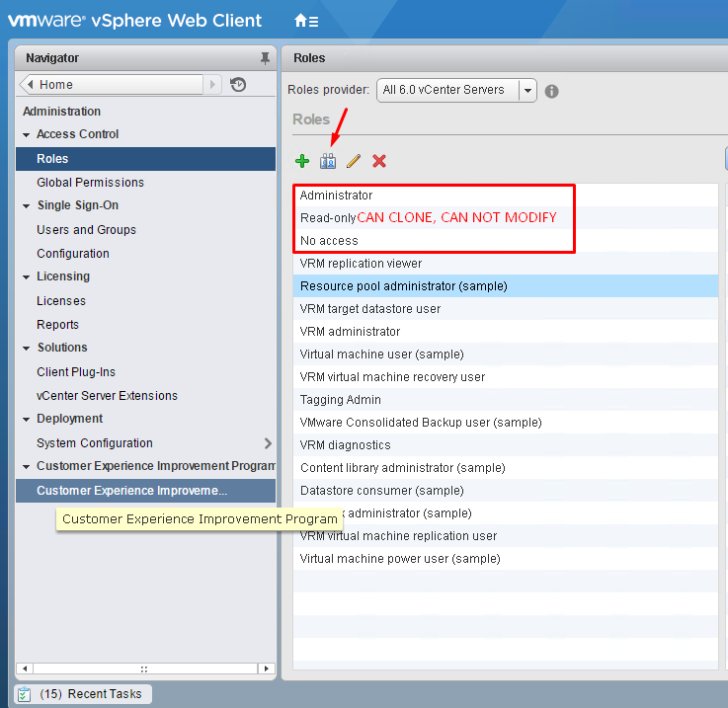Collapse Customer Experience Improvement Program group
This screenshot has height=708, width=728.
tap(27, 467)
